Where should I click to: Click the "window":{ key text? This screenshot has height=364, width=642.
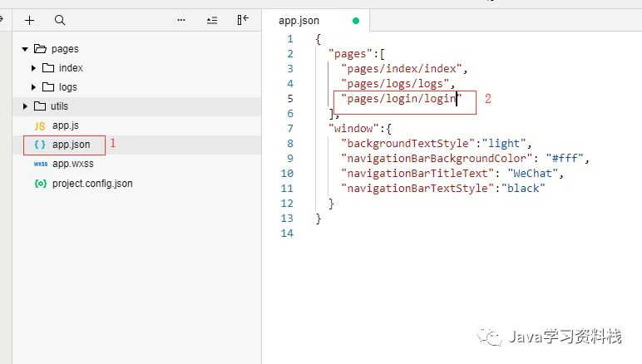click(360, 129)
